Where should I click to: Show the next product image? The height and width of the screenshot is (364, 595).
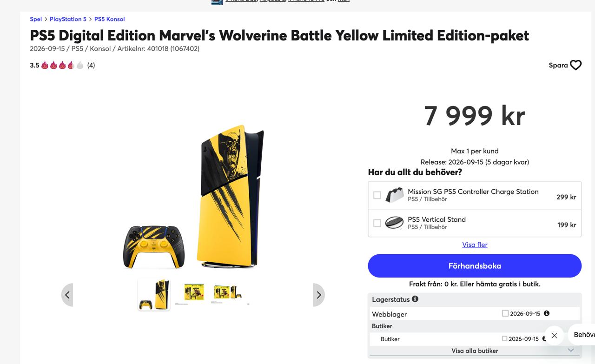coord(319,295)
